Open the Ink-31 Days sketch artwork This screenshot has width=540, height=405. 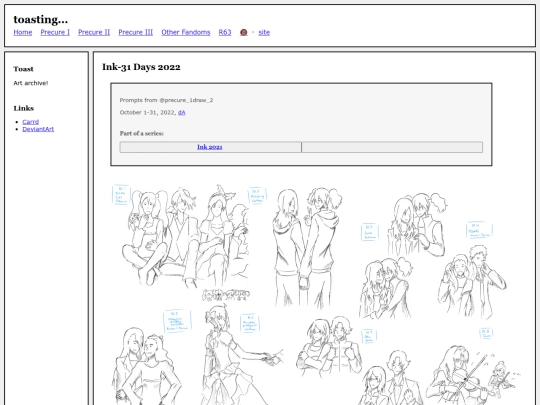pyautogui.click(x=314, y=294)
